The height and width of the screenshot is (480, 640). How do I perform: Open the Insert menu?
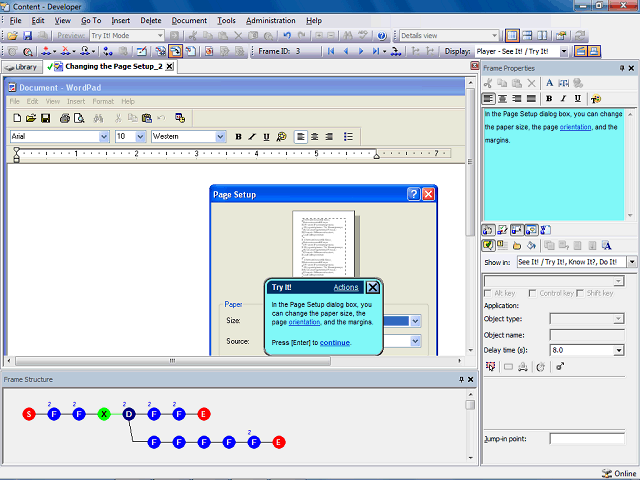(x=120, y=20)
